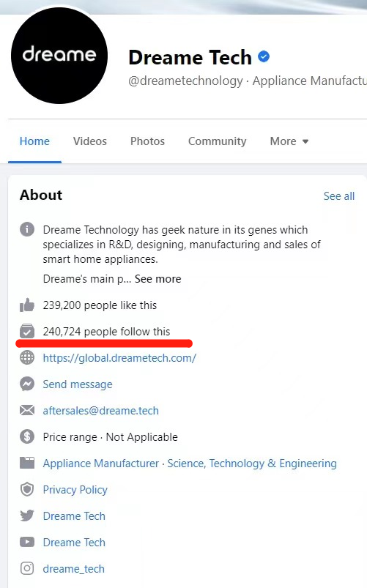Click the Twitter bird icon

coord(27,516)
